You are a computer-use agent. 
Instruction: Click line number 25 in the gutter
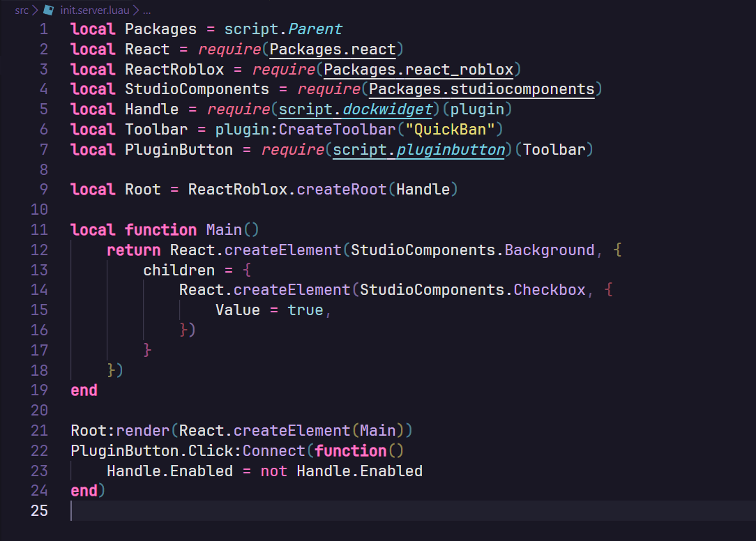tap(39, 510)
